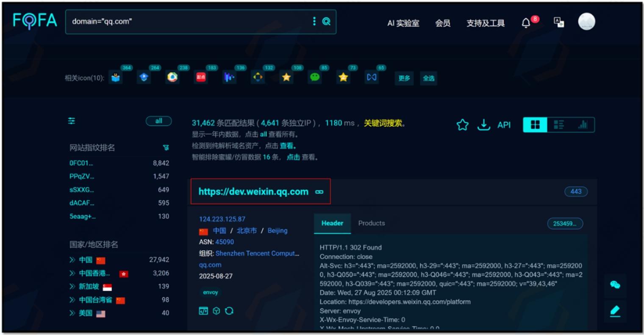The image size is (644, 335).
Task: Select the red related icon with count 183
Action: (x=201, y=77)
